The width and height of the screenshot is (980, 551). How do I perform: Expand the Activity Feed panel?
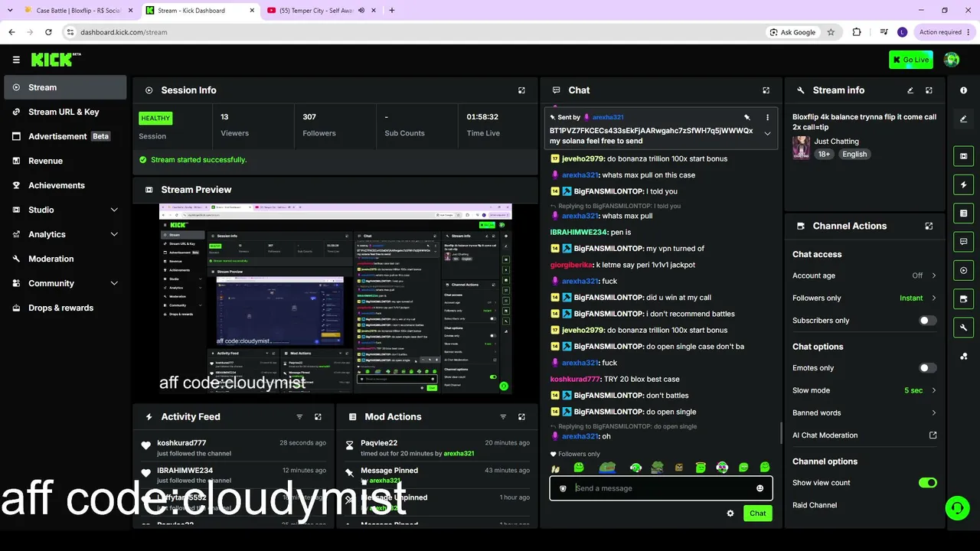(318, 417)
